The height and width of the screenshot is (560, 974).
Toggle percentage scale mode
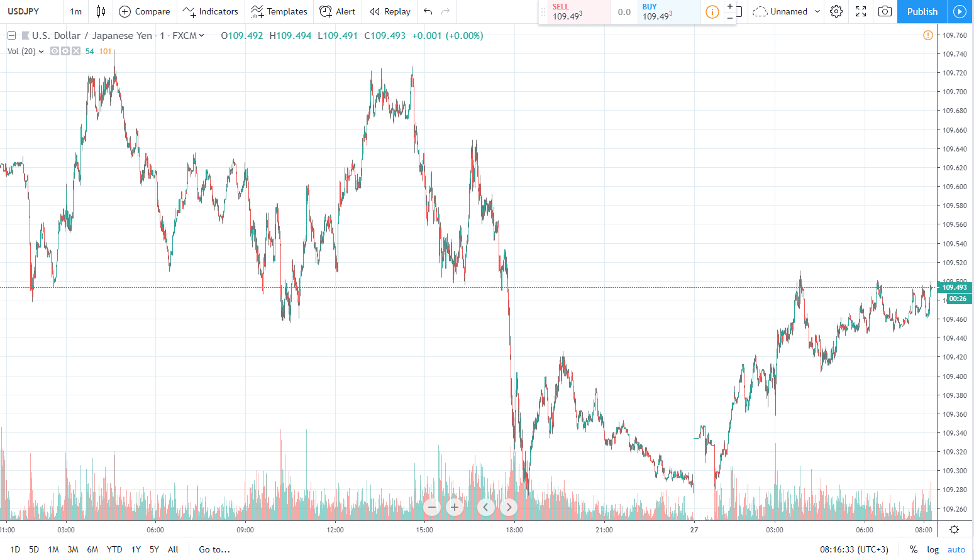coord(914,549)
